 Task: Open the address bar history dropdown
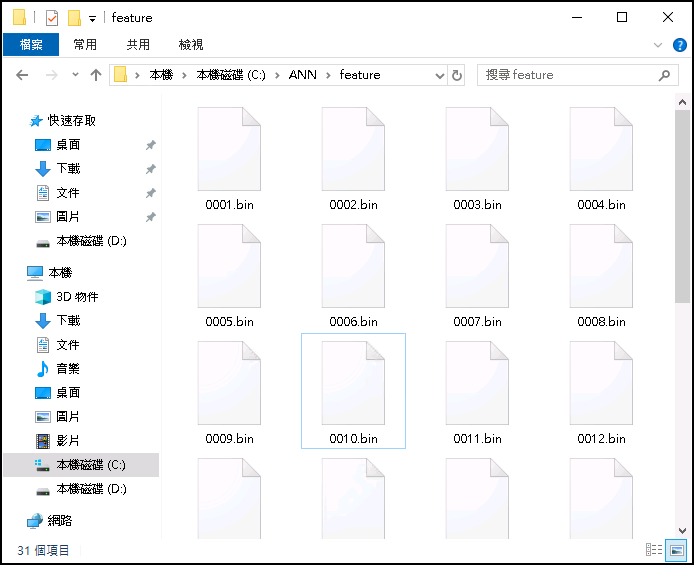click(x=440, y=76)
